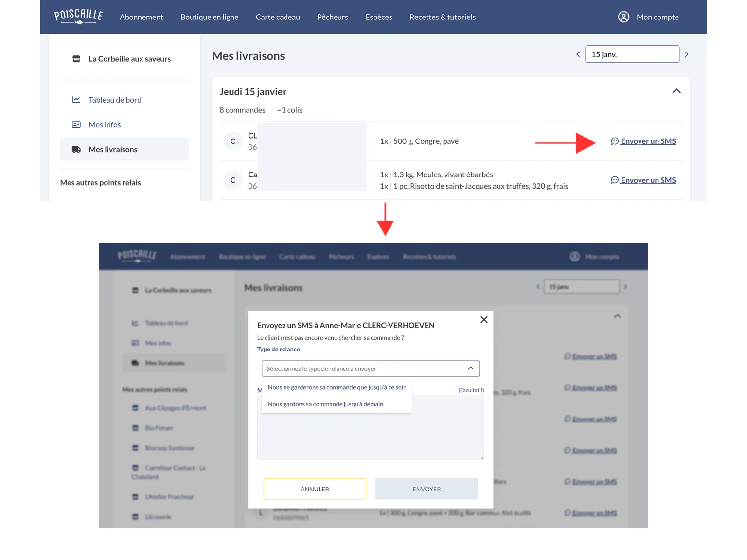Select option 'Nous ne garderons sa commande que jusqu'à ce soir'
This screenshot has height=560, width=747.
(x=337, y=387)
